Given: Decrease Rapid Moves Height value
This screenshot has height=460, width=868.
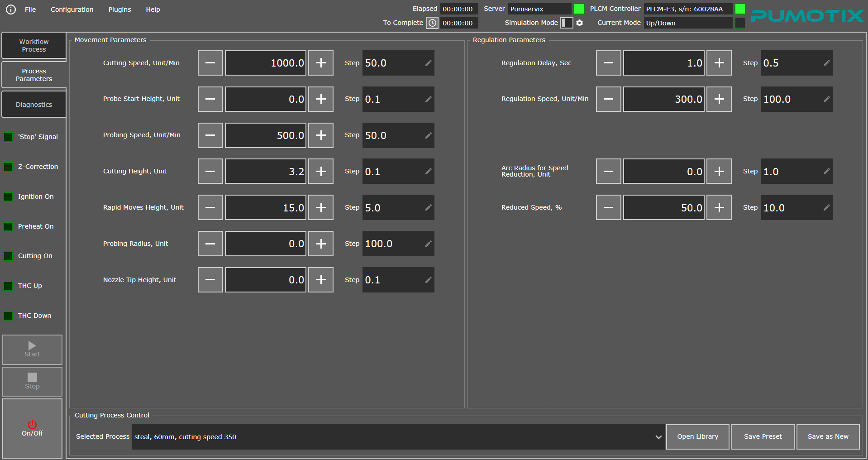Looking at the screenshot, I should 210,207.
